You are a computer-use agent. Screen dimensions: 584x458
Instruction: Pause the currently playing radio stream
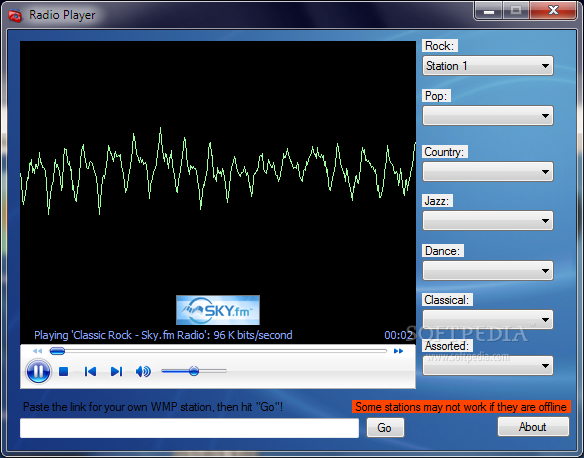(38, 371)
